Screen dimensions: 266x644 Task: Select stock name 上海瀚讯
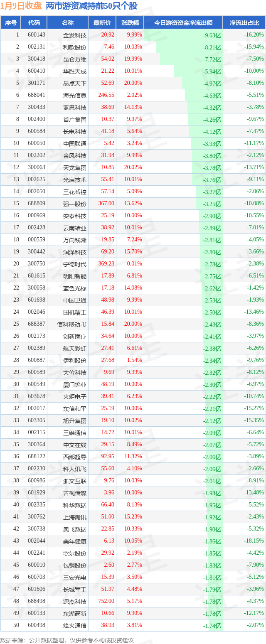point(75,517)
